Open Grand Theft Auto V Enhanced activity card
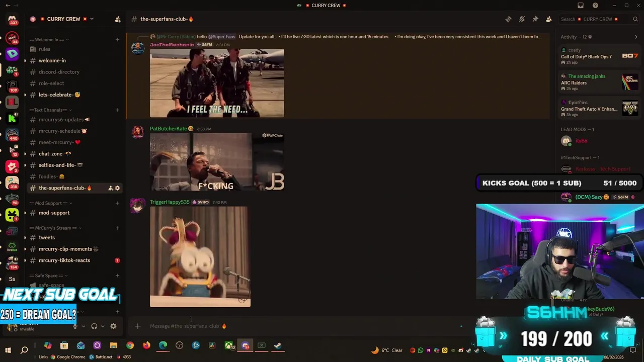644x362 pixels. (599, 108)
